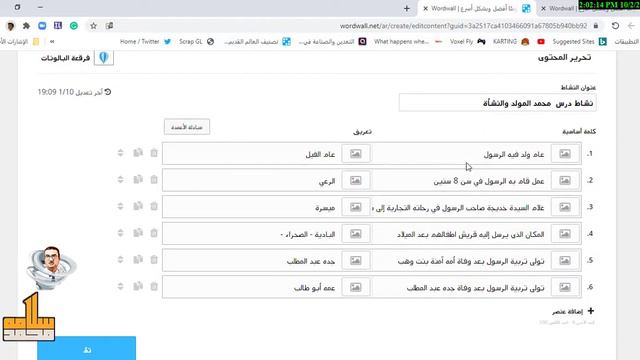Open the browser profile avatar
640x360 pixels.
point(11,26)
